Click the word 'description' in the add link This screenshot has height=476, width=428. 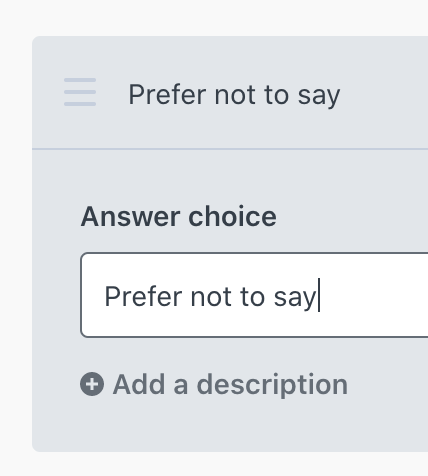click(x=272, y=385)
